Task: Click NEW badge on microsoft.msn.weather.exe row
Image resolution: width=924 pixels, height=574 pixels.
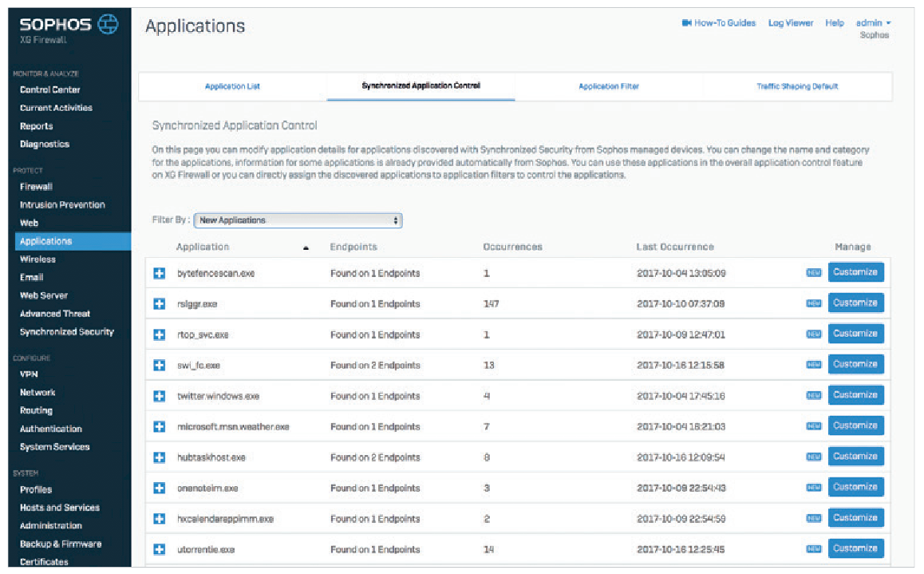Action: click(x=814, y=426)
